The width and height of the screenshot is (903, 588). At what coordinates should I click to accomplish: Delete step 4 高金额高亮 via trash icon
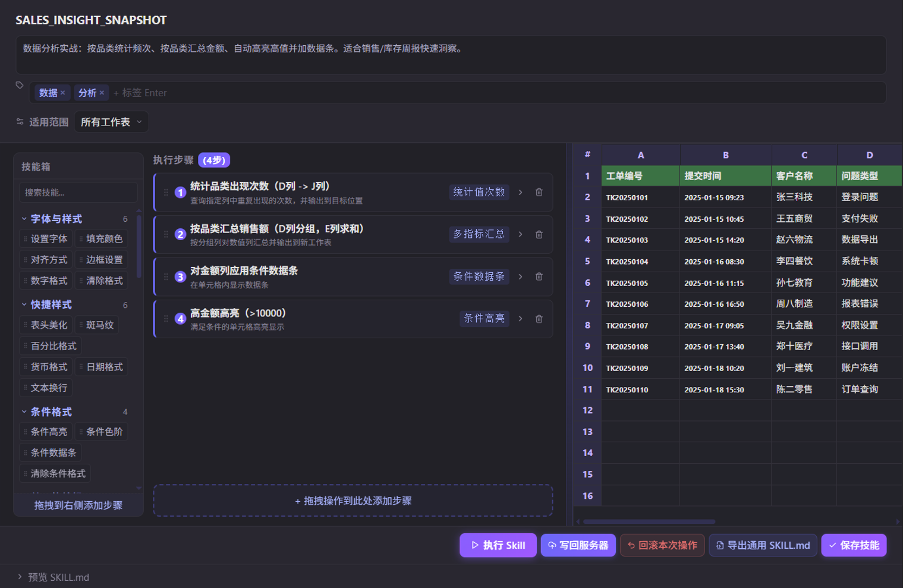(x=539, y=319)
